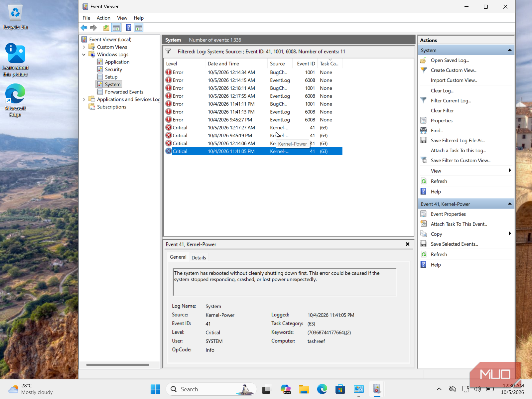Click the Find binoculars icon
This screenshot has height=399, width=532.
(423, 130)
